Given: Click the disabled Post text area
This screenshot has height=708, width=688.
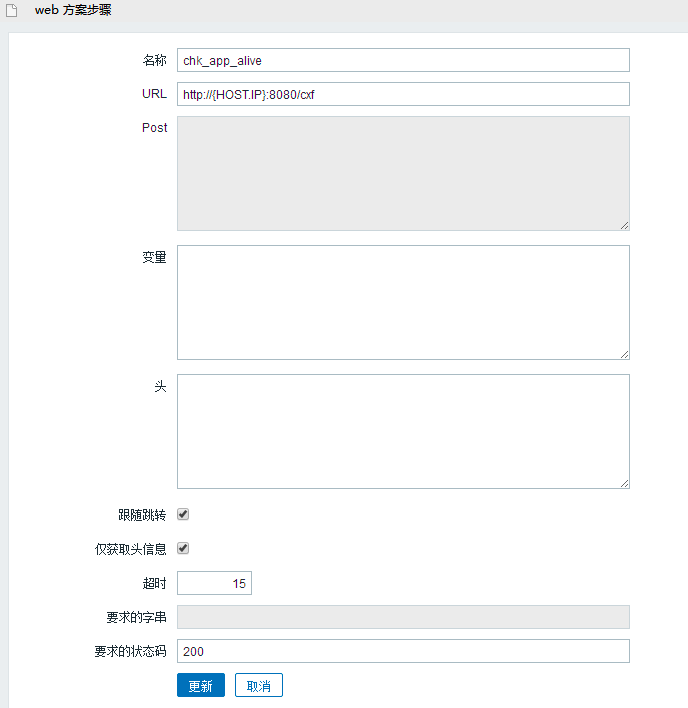Looking at the screenshot, I should pos(403,173).
